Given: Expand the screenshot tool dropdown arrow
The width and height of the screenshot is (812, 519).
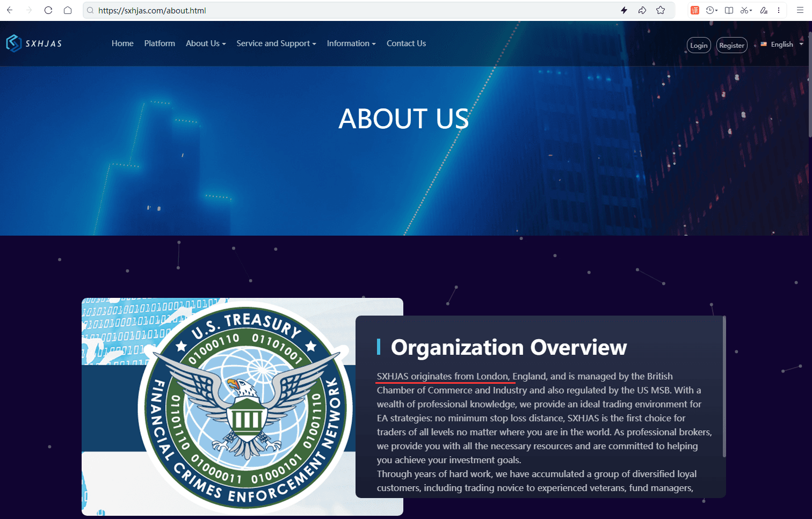Looking at the screenshot, I should [x=751, y=11].
